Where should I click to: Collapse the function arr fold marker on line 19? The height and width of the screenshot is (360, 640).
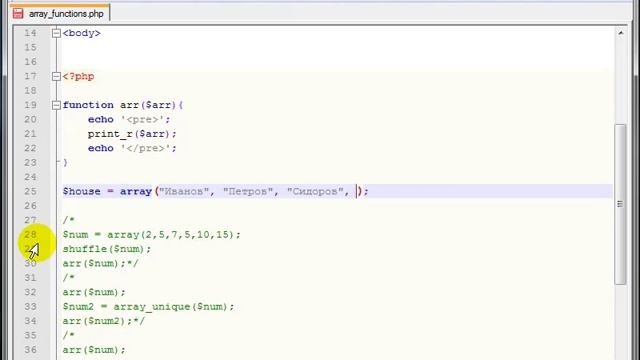coord(56,105)
